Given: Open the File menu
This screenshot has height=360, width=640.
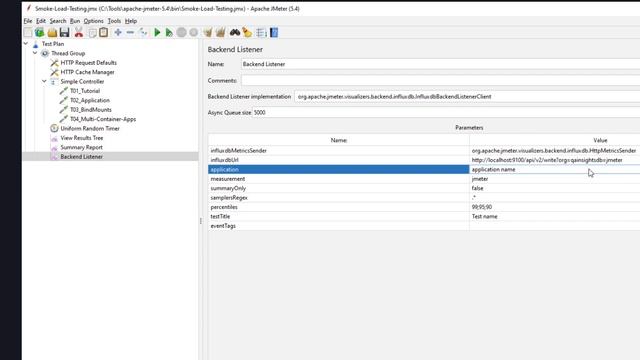Looking at the screenshot, I should 28,21.
